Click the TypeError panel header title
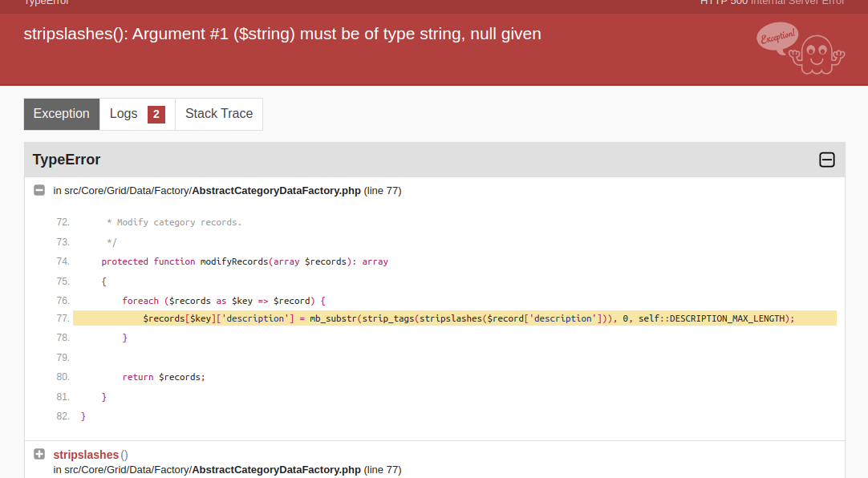Image resolution: width=868 pixels, height=478 pixels. (67, 160)
